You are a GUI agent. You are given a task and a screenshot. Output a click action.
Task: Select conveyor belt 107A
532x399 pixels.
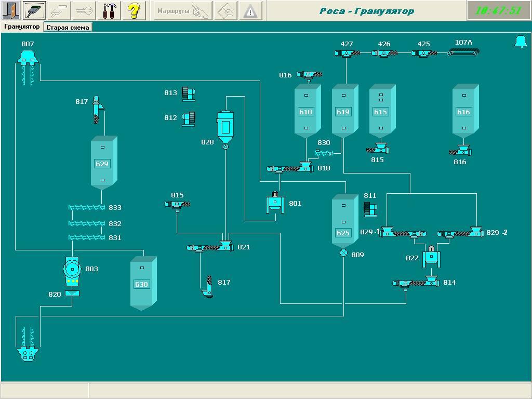click(463, 52)
